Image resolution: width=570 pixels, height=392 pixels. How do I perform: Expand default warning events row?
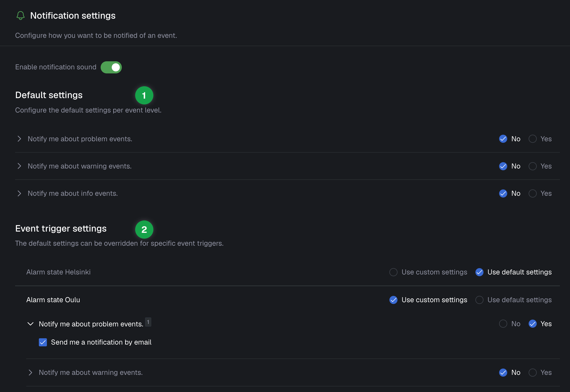pos(19,166)
